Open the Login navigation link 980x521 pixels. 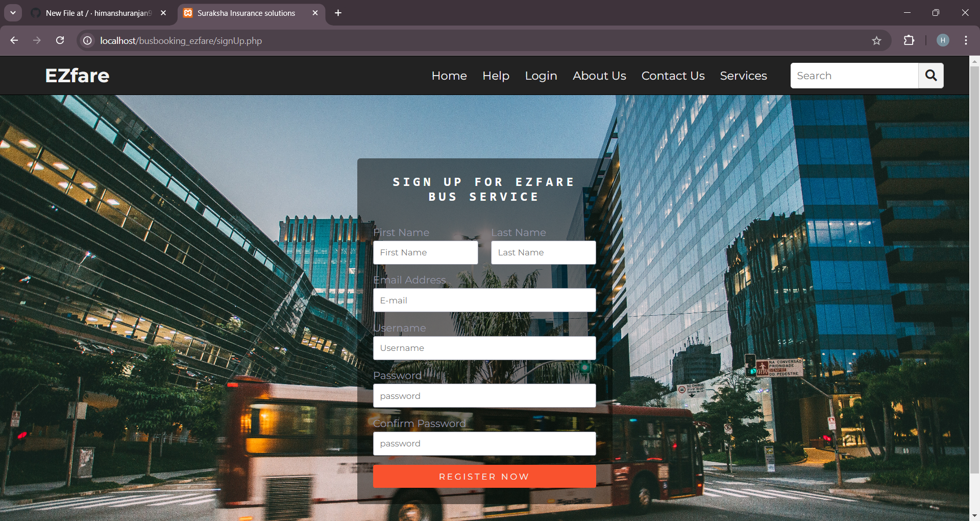pyautogui.click(x=541, y=76)
